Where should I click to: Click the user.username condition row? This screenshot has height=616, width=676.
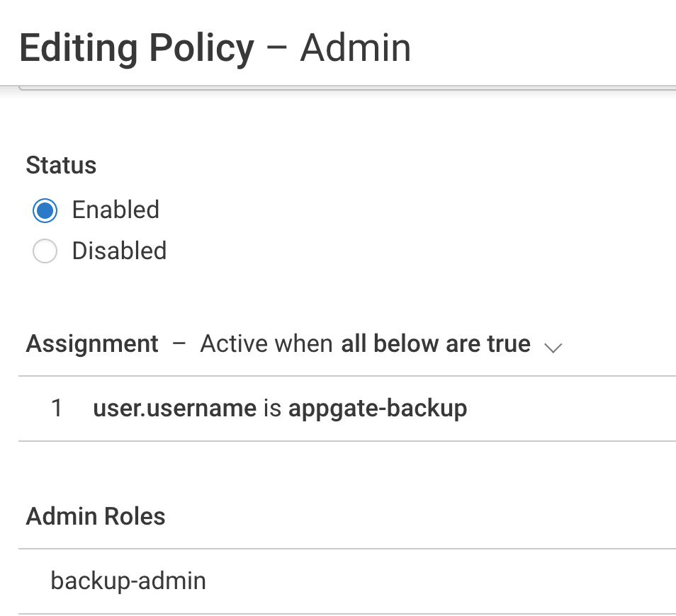[281, 408]
